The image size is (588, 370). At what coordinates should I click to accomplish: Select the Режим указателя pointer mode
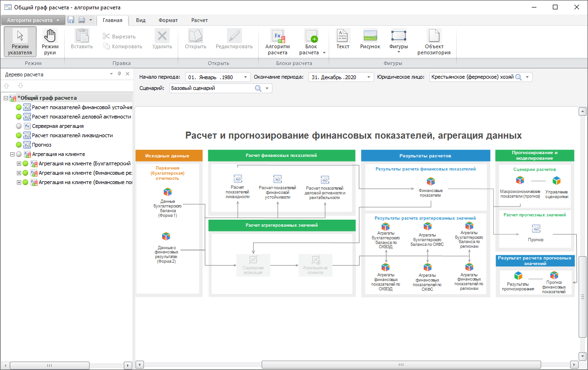(x=20, y=42)
